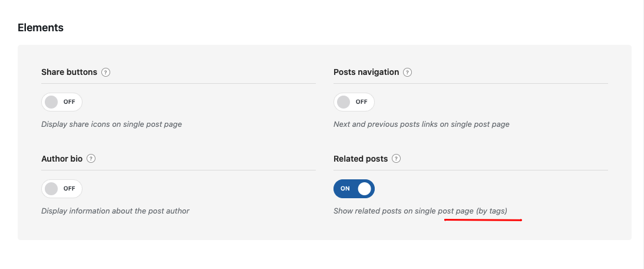This screenshot has width=644, height=269.
Task: Click the 'Show related posts' description text
Action: click(420, 211)
